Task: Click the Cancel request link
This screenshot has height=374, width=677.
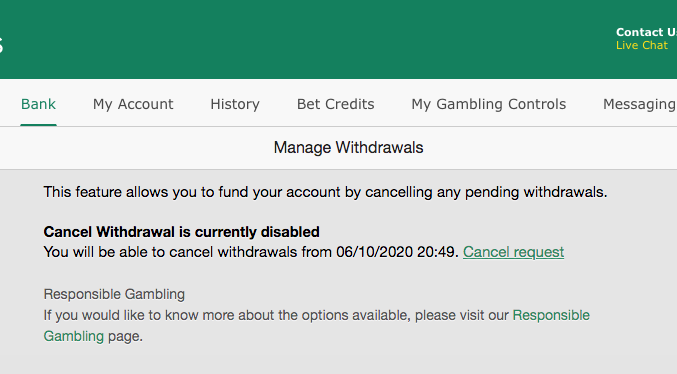Action: tap(513, 252)
